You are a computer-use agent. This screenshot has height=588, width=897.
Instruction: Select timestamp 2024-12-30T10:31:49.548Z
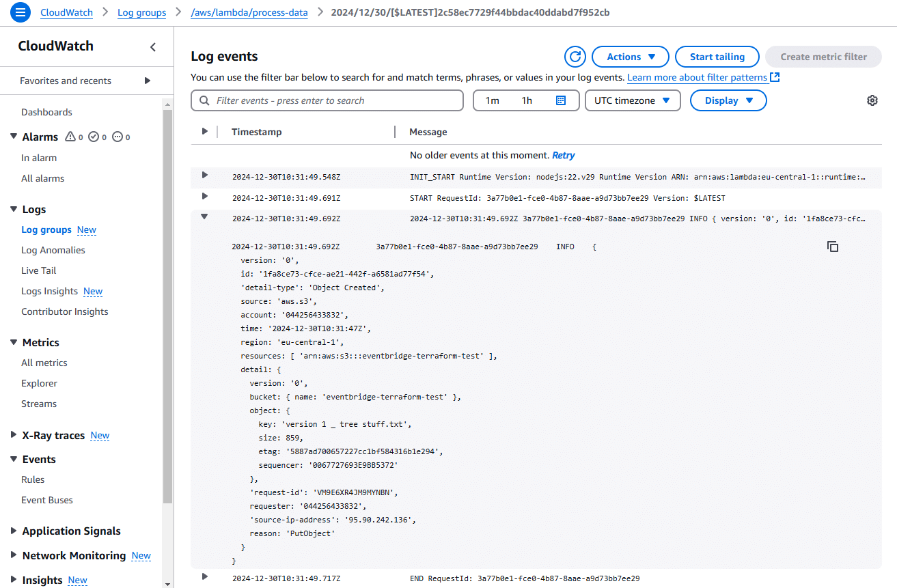tap(286, 177)
